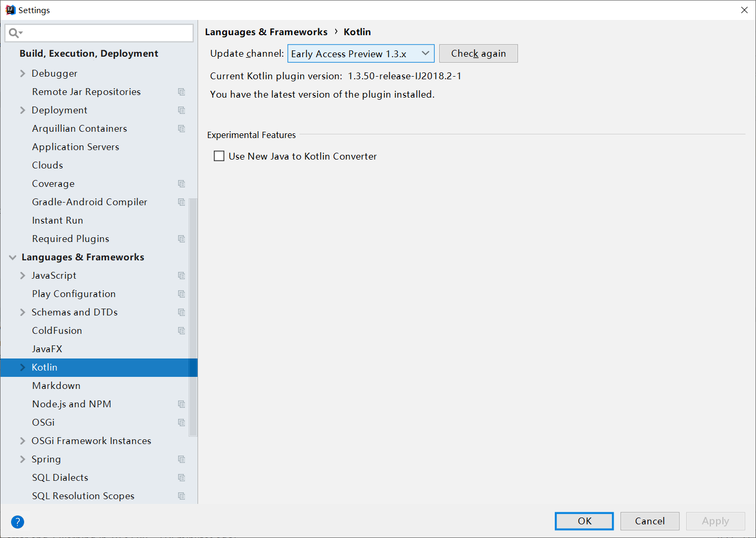756x538 pixels.
Task: Enable Use New Java to Kotlin Converter
Action: [219, 156]
